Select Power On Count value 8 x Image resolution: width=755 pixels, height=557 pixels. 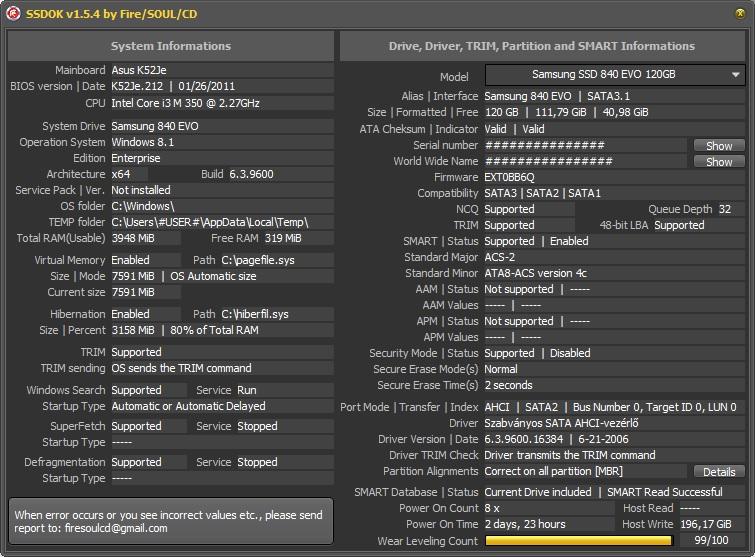point(492,508)
